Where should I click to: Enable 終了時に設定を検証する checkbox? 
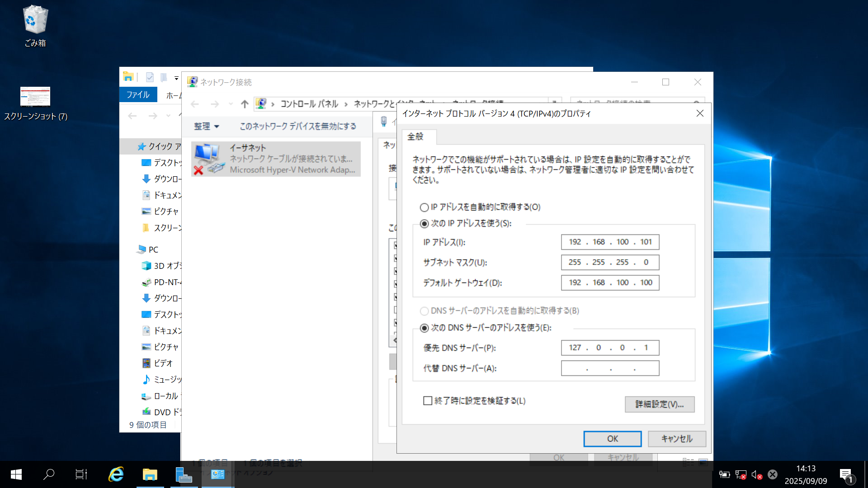click(427, 401)
